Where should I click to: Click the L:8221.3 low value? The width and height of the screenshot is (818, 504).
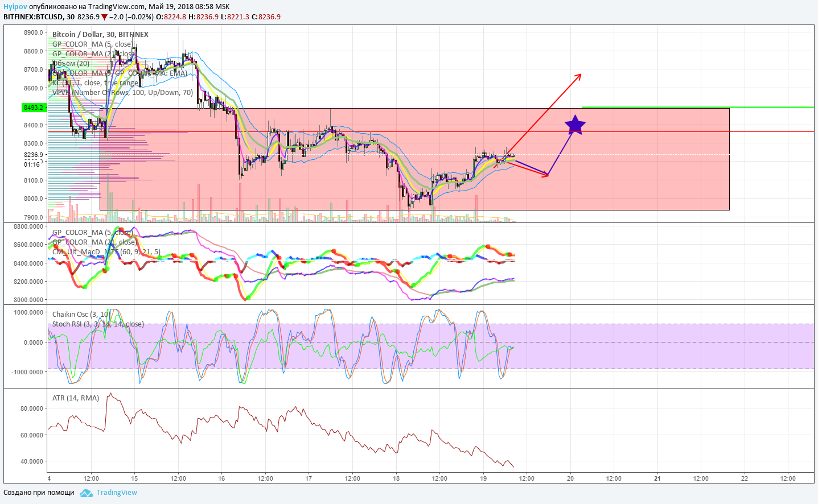point(235,17)
